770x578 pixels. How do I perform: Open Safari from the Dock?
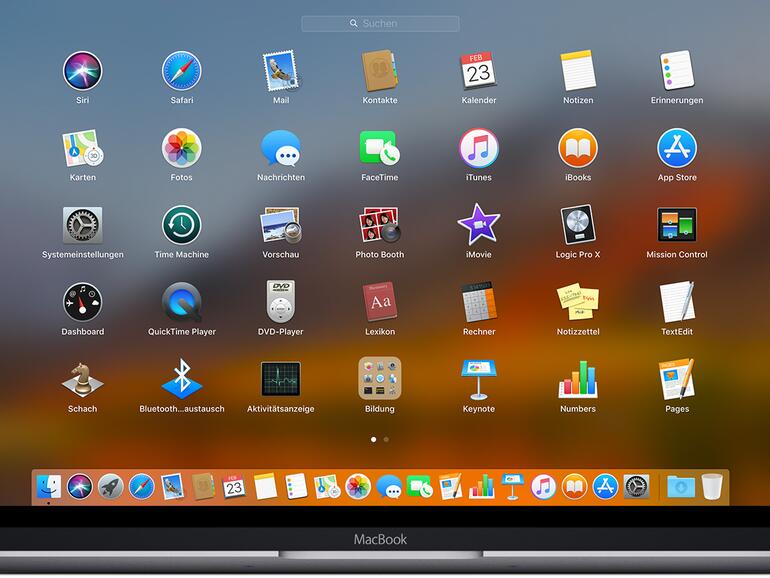141,487
